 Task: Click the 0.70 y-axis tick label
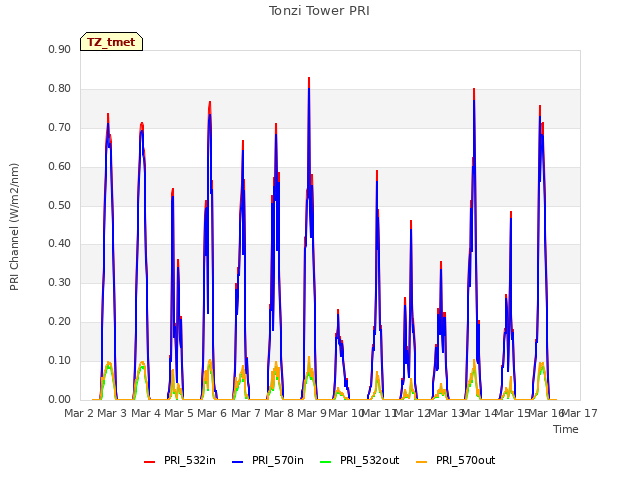pos(60,127)
